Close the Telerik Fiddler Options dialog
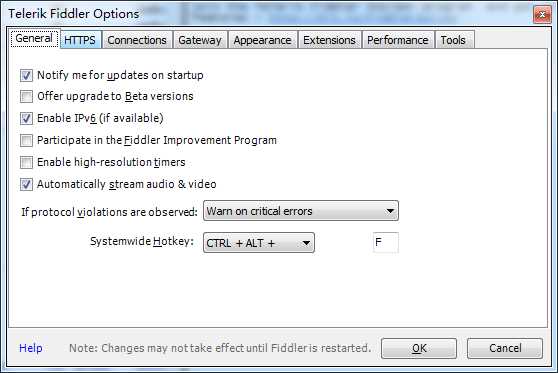 (542, 15)
